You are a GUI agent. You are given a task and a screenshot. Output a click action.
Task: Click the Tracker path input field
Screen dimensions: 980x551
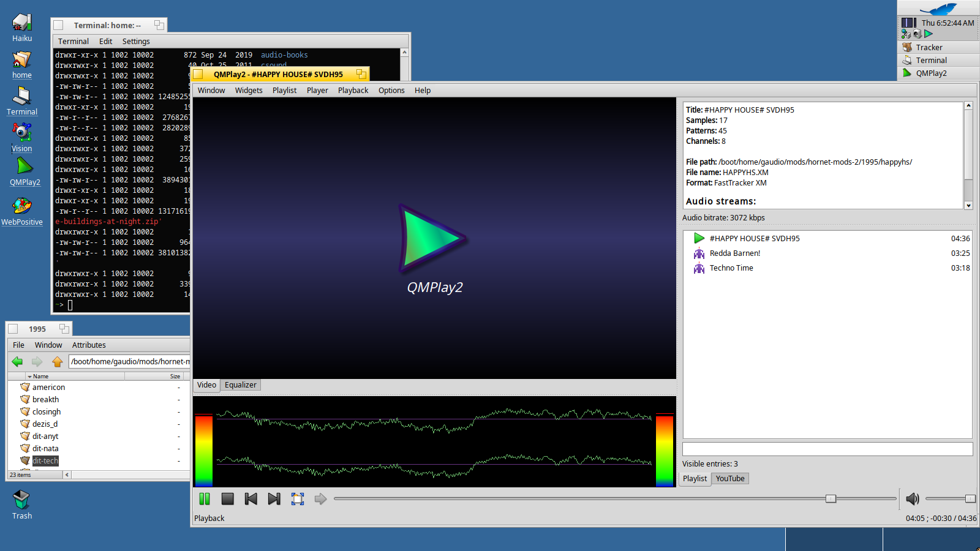point(129,362)
